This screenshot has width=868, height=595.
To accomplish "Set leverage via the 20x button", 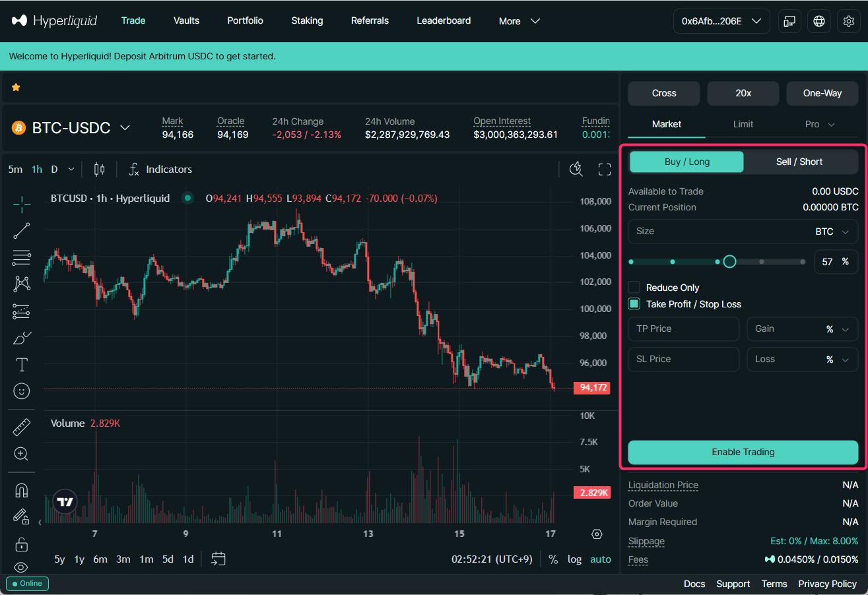I will click(743, 94).
